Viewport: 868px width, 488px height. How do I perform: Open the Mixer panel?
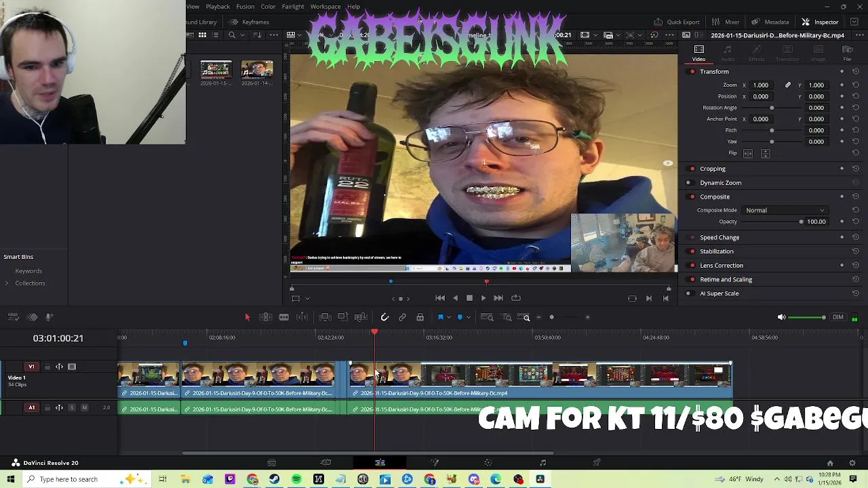coord(726,22)
